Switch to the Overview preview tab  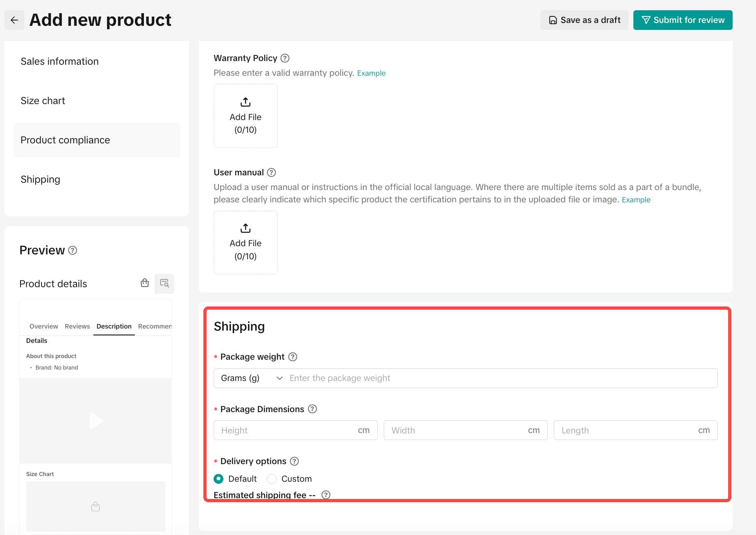43,326
